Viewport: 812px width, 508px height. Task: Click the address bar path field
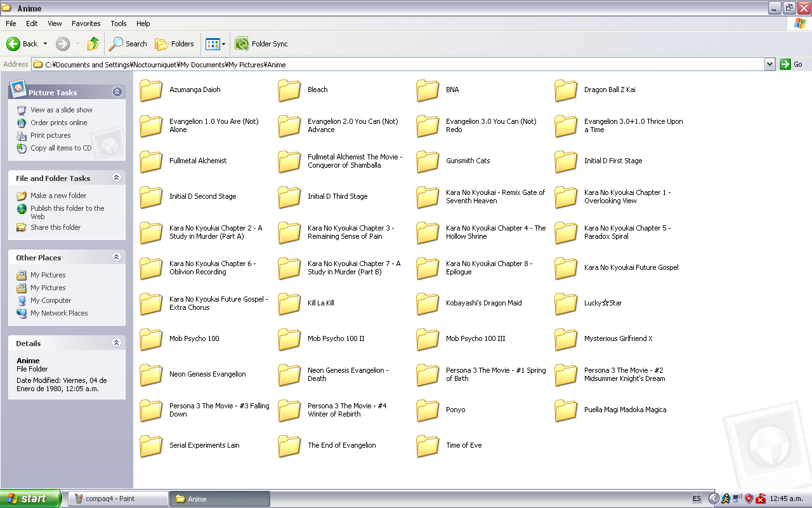[398, 64]
